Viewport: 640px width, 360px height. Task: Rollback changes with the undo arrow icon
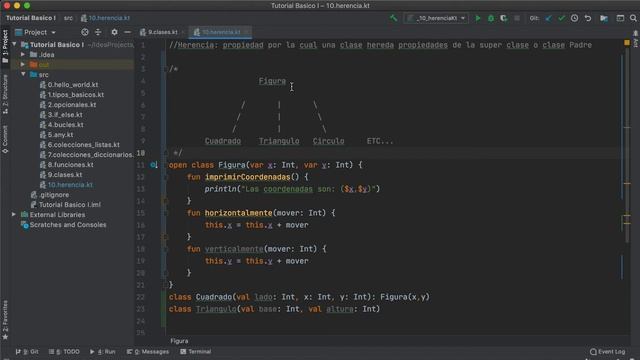pyautogui.click(x=588, y=18)
